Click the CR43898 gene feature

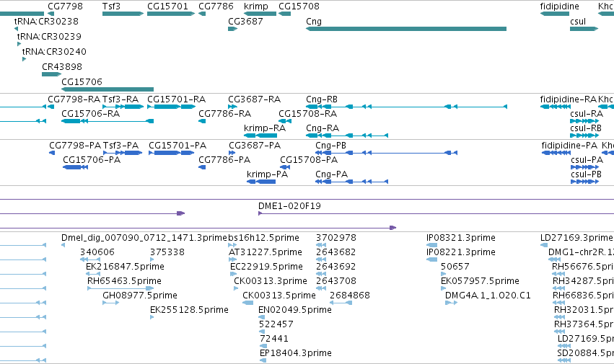[x=52, y=74]
